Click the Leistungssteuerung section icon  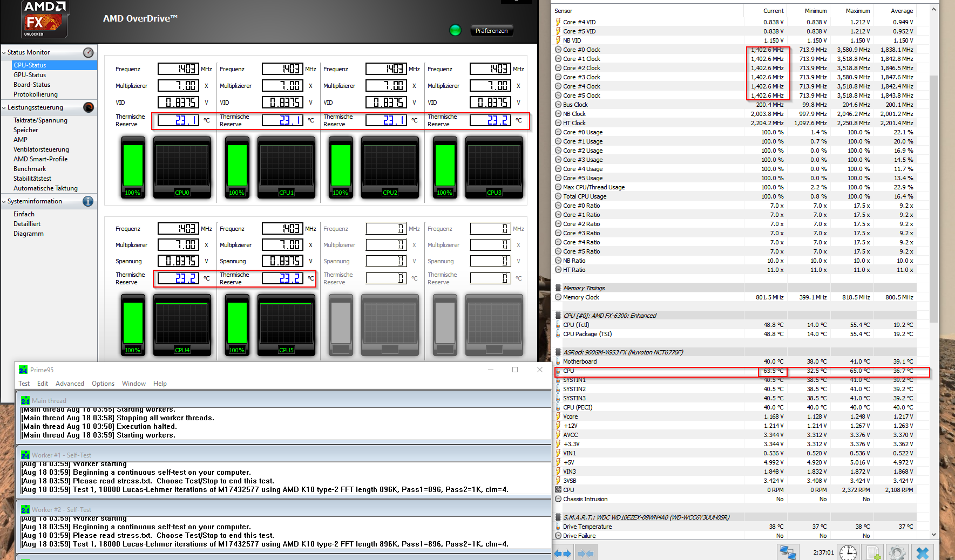pyautogui.click(x=89, y=107)
